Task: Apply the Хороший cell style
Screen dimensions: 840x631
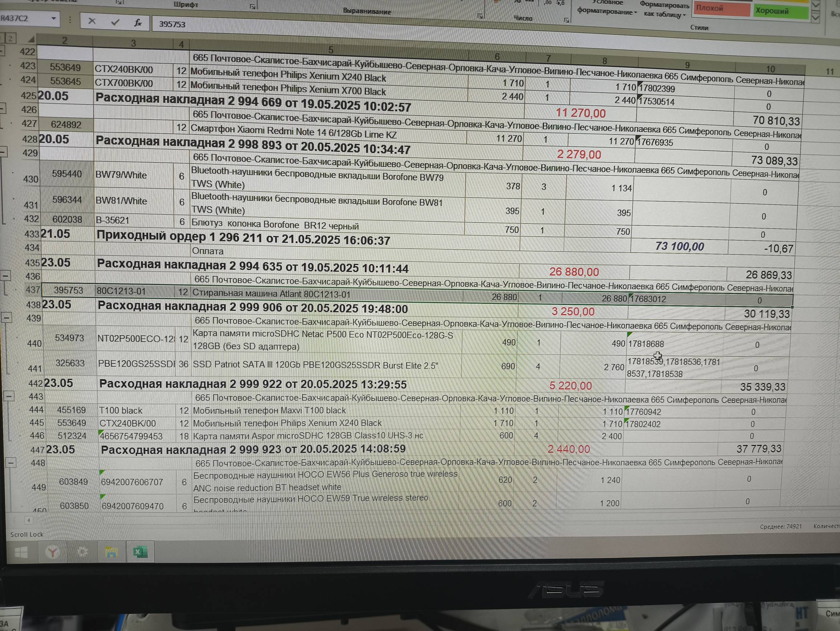Action: [x=780, y=11]
